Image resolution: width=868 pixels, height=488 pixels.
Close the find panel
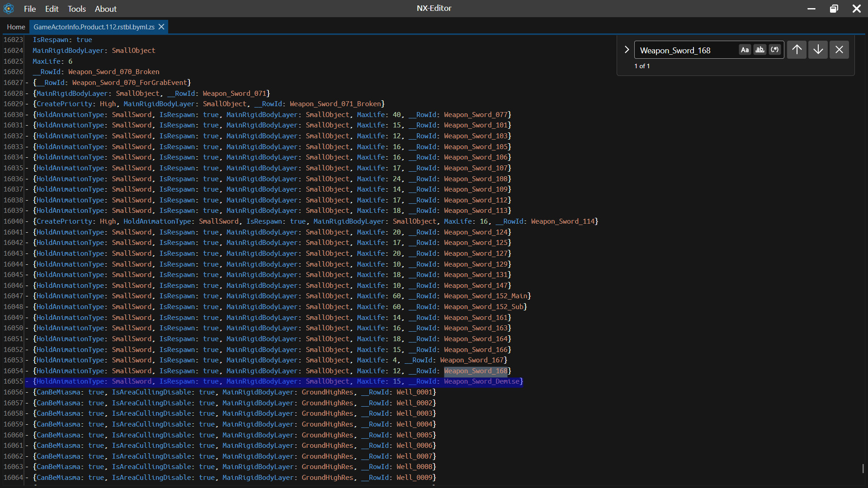tap(839, 50)
